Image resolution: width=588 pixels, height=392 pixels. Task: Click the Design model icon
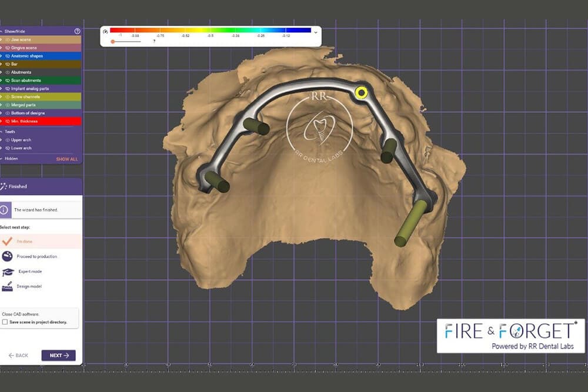pyautogui.click(x=7, y=286)
